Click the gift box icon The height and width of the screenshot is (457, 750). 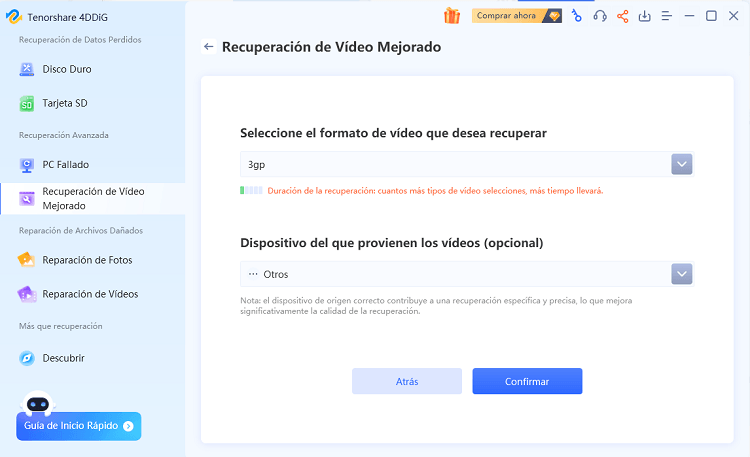(x=452, y=16)
